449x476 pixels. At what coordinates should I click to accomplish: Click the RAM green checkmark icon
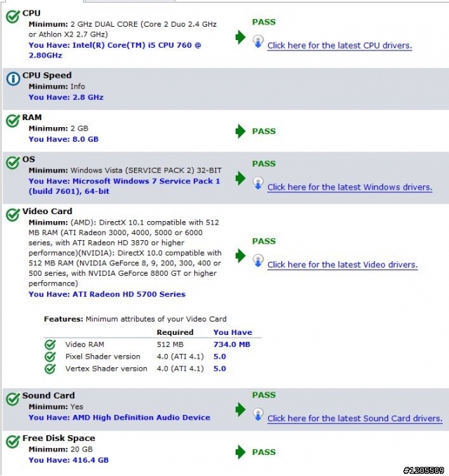point(13,121)
